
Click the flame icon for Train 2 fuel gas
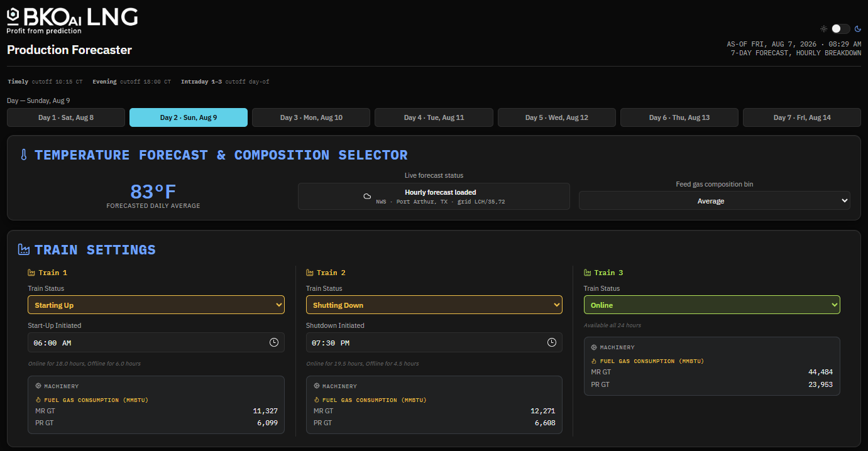(x=316, y=400)
